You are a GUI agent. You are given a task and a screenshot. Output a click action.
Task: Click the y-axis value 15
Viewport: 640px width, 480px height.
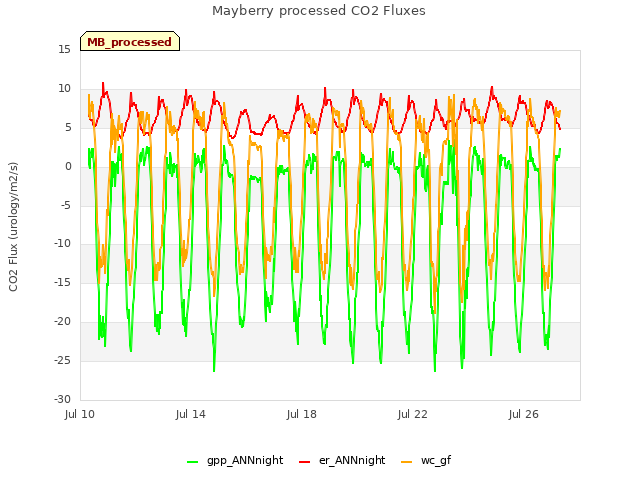pos(64,50)
